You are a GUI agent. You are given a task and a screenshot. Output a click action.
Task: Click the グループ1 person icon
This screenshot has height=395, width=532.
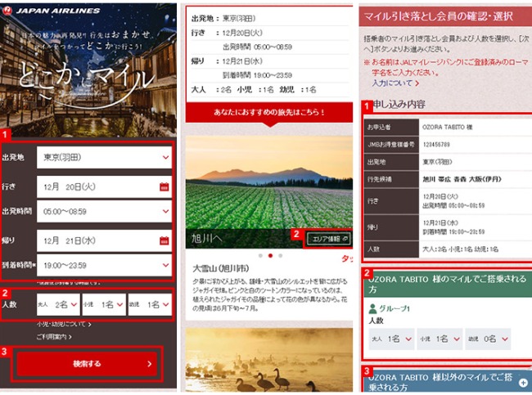373,308
